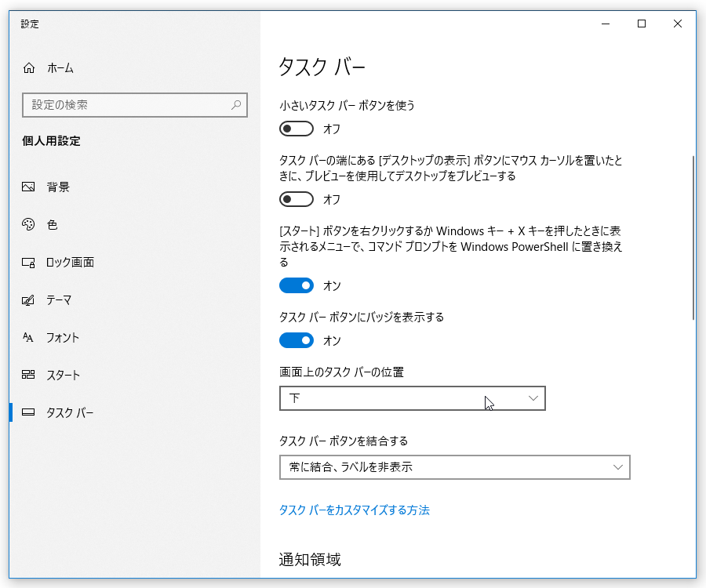This screenshot has width=706, height=588.
Task: Toggle the desktop preview switch
Action: click(297, 199)
